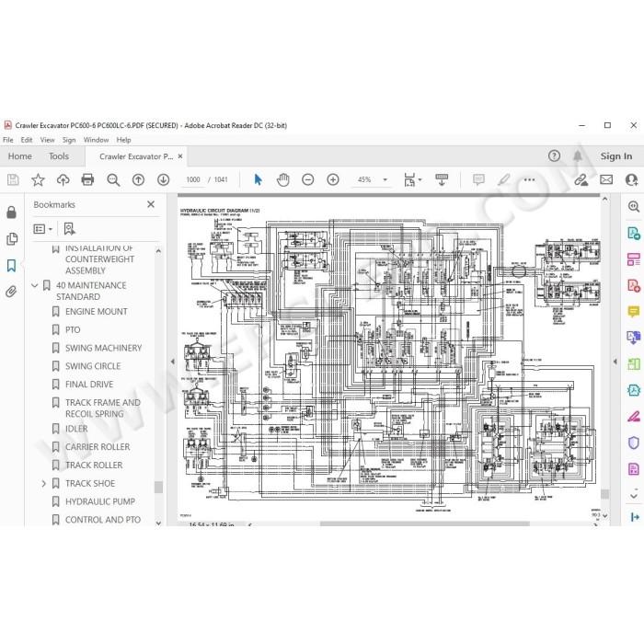The image size is (644, 644).
Task: Add file to starred with star icon
Action: tap(38, 179)
